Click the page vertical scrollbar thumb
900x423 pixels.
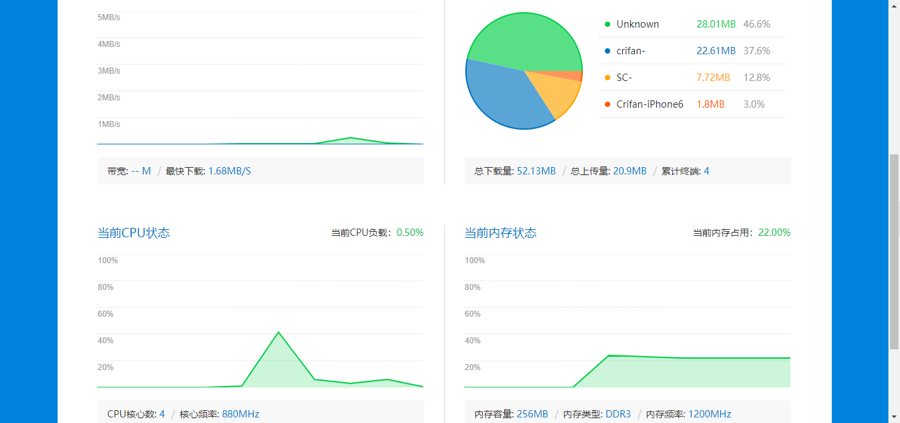[894, 250]
